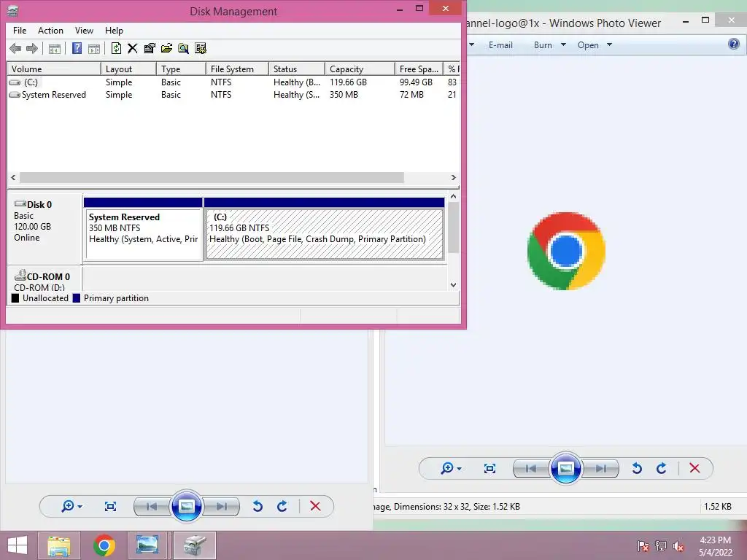Go to Previous image in channel-logo Photo Viewer
This screenshot has height=560, width=747.
pyautogui.click(x=531, y=469)
